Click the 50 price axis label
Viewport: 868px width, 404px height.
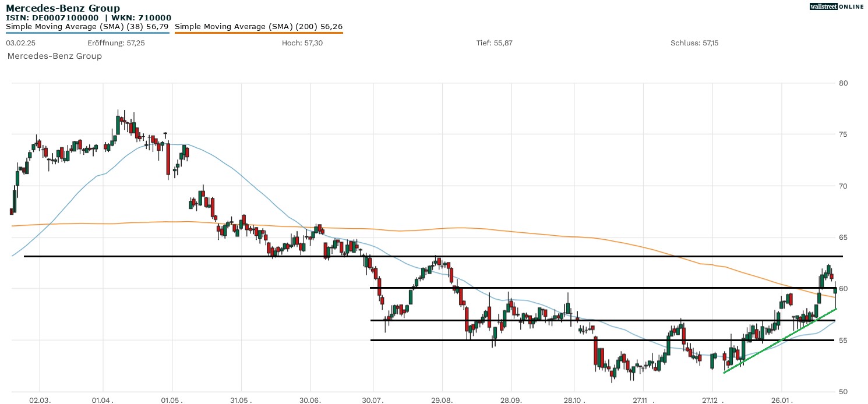[x=843, y=391]
